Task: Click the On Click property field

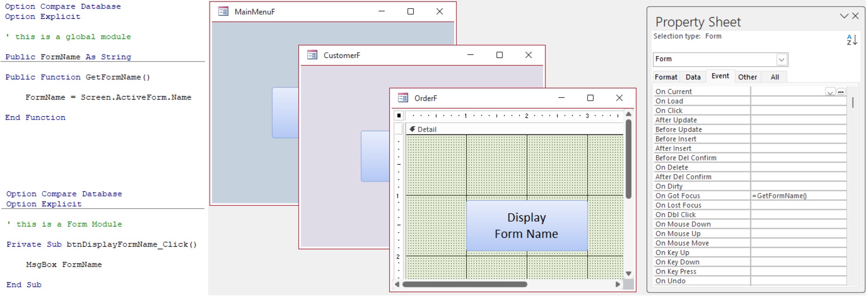Action: click(798, 110)
